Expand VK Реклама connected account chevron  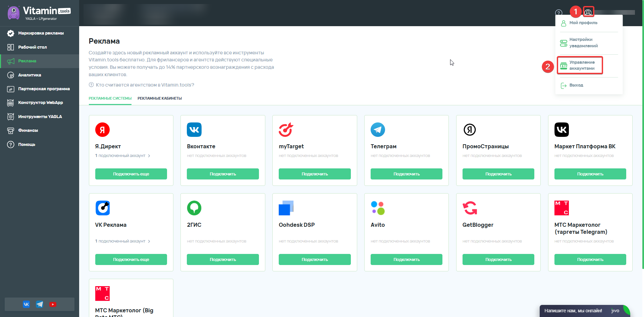pyautogui.click(x=149, y=241)
